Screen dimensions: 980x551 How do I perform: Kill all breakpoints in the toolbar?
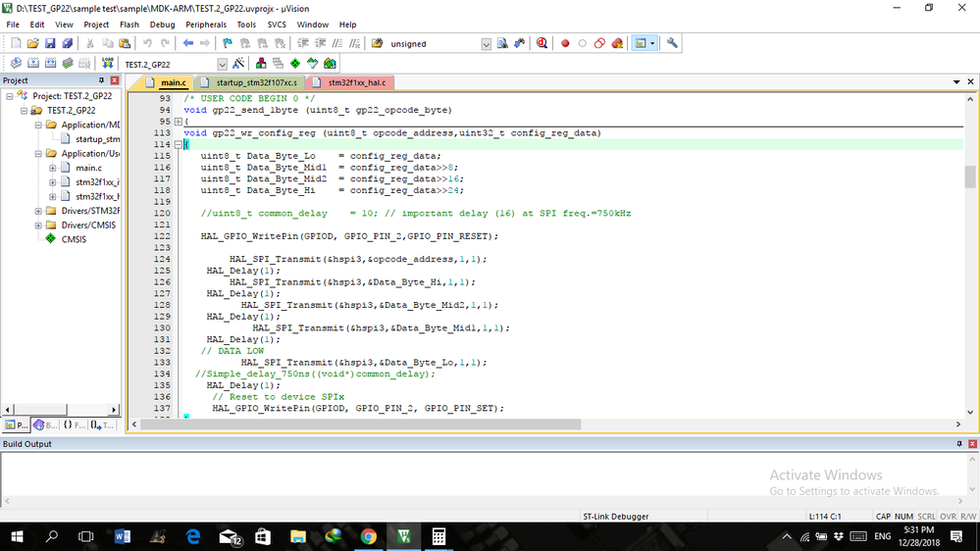pyautogui.click(x=617, y=43)
